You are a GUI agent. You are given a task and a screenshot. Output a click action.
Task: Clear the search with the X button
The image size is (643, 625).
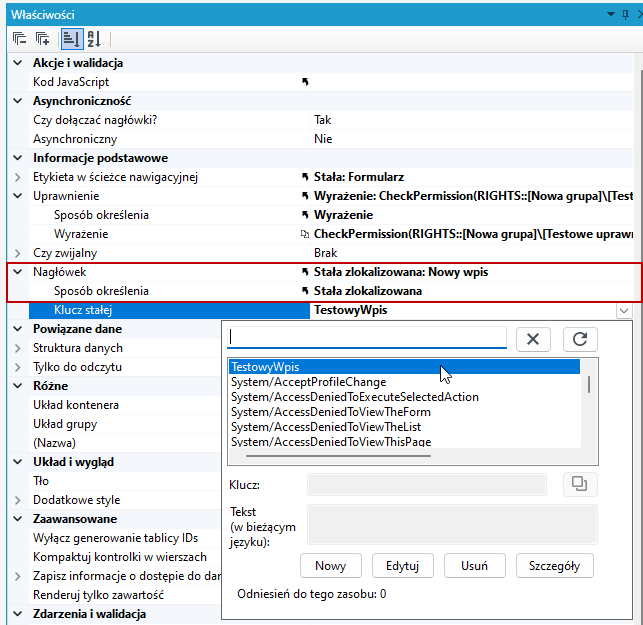(x=533, y=339)
